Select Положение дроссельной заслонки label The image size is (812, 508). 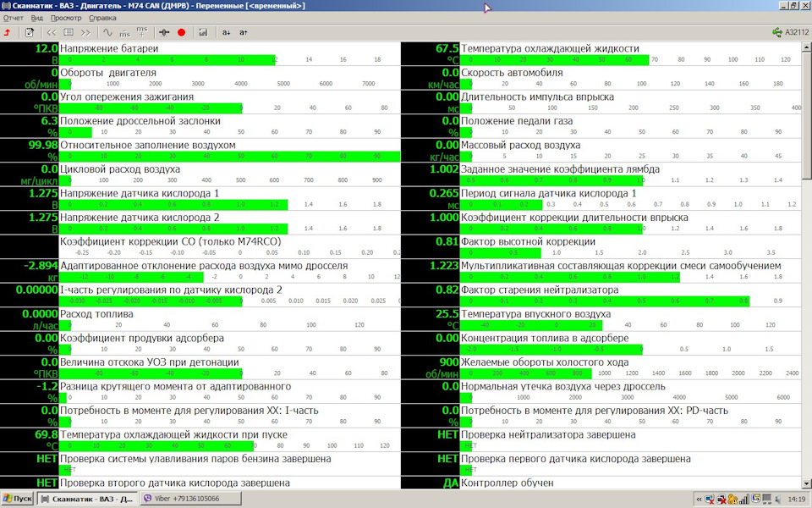point(140,121)
